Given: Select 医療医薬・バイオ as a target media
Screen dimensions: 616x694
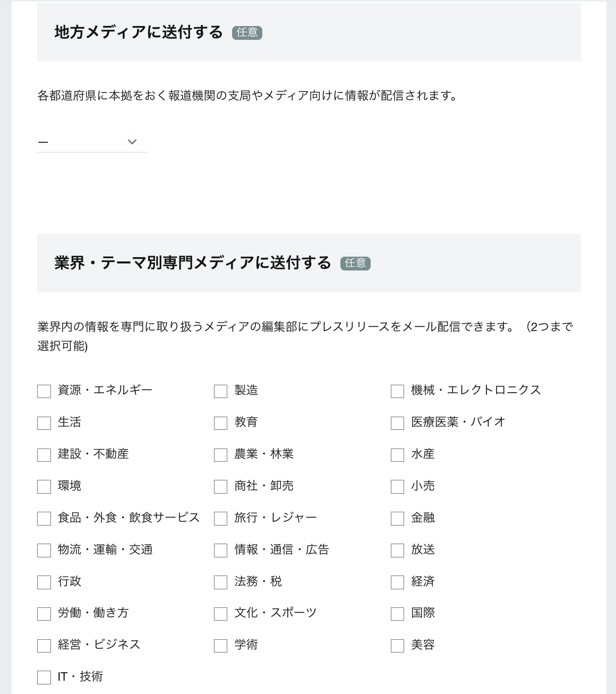Looking at the screenshot, I should click(397, 423).
